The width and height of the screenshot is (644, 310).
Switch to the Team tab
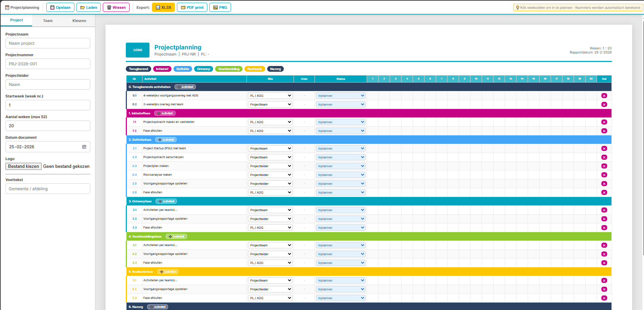(48, 21)
